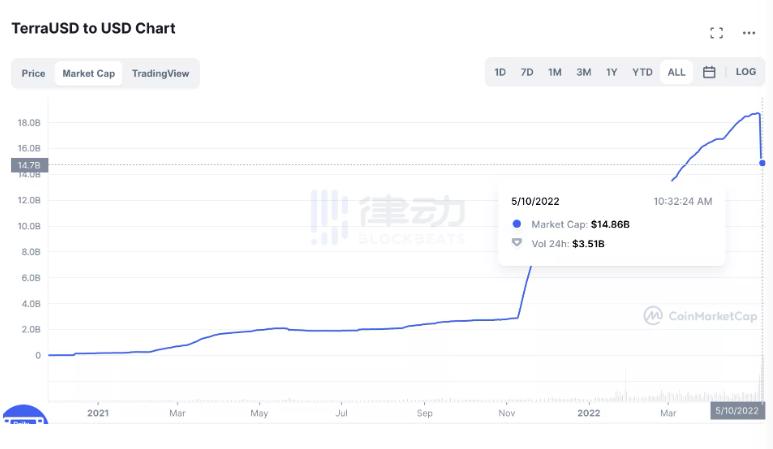
Task: Select the 7D time range
Action: coord(527,72)
